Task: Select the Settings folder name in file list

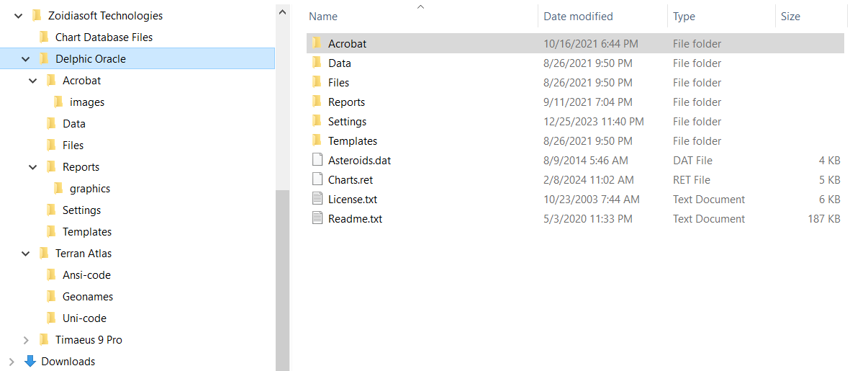Action: click(347, 122)
